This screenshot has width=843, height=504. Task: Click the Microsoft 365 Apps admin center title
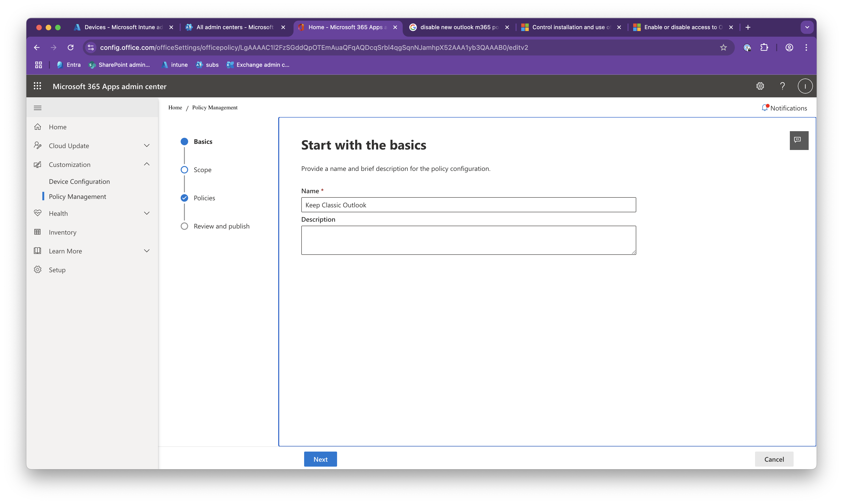(109, 86)
